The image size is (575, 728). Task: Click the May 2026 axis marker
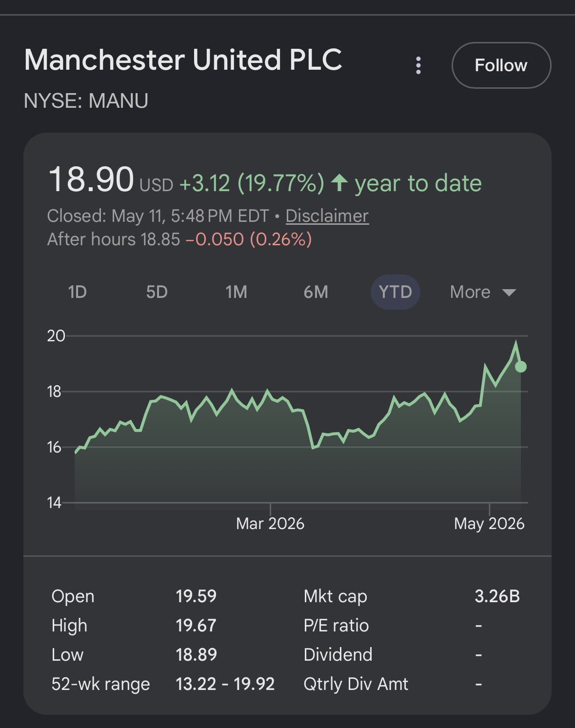(489, 524)
